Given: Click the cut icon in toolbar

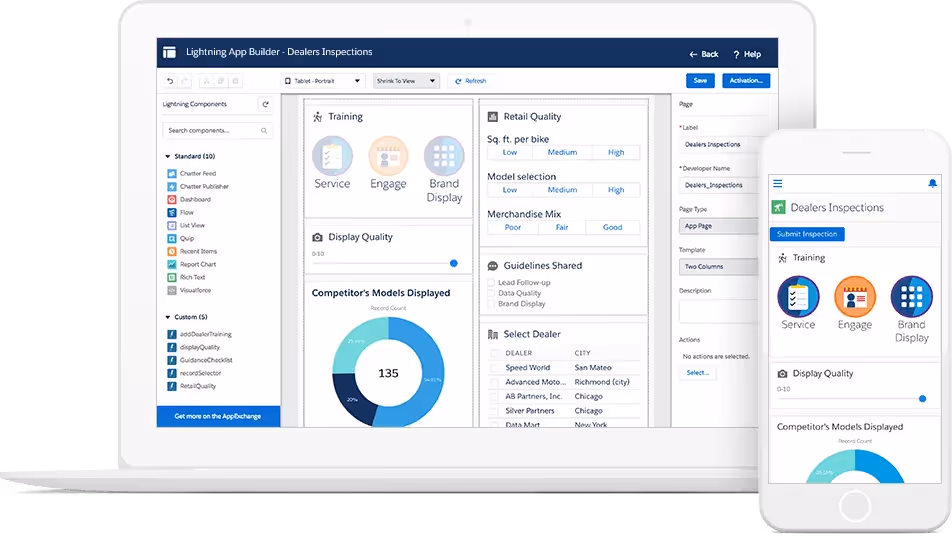Looking at the screenshot, I should (x=206, y=81).
